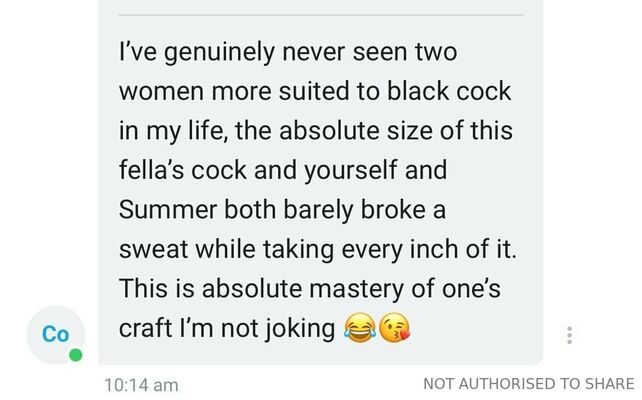
Task: Click the word "yourself" in the message
Action: 351,171
